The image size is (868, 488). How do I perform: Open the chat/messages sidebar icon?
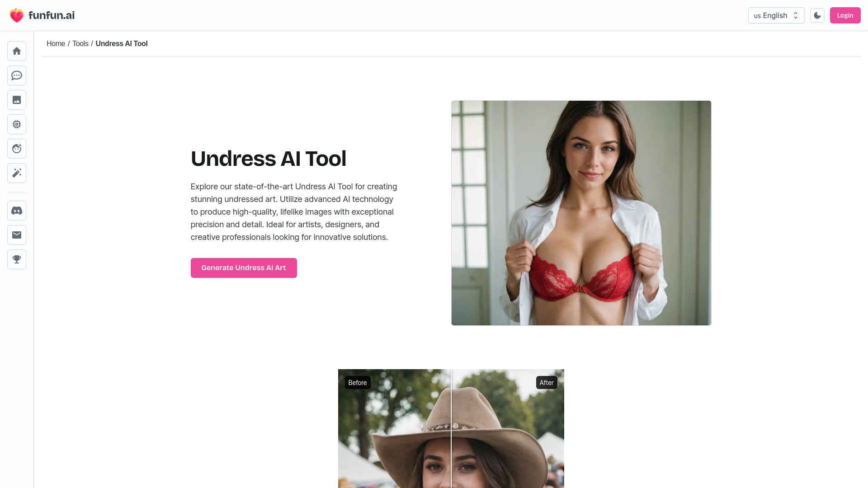pos(17,75)
